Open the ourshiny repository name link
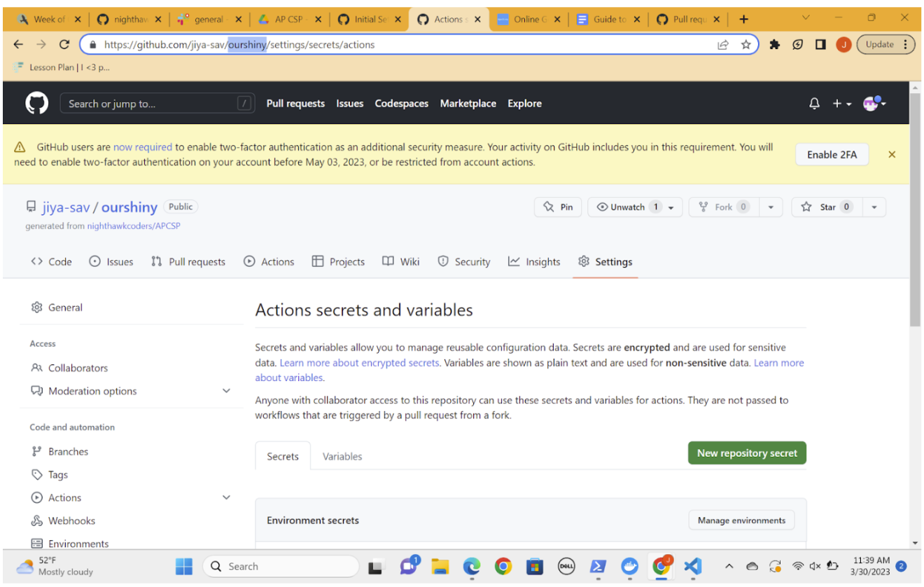The width and height of the screenshot is (924, 587). click(x=129, y=207)
